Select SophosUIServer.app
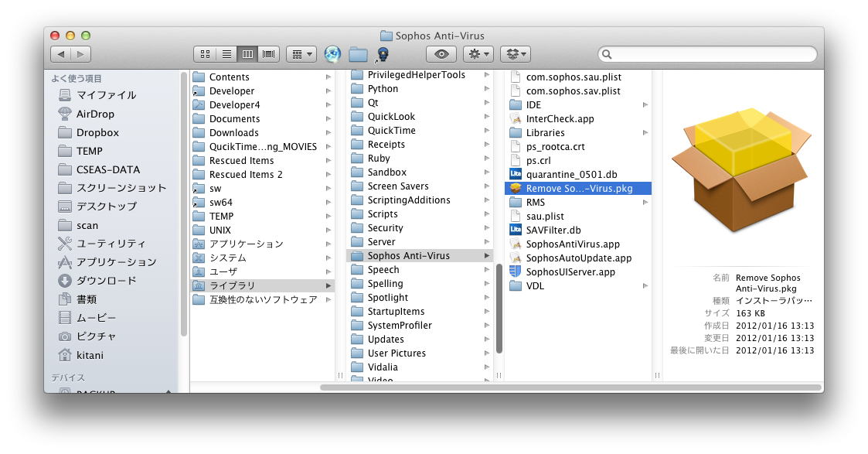This screenshot has height=454, width=868. tap(578, 271)
